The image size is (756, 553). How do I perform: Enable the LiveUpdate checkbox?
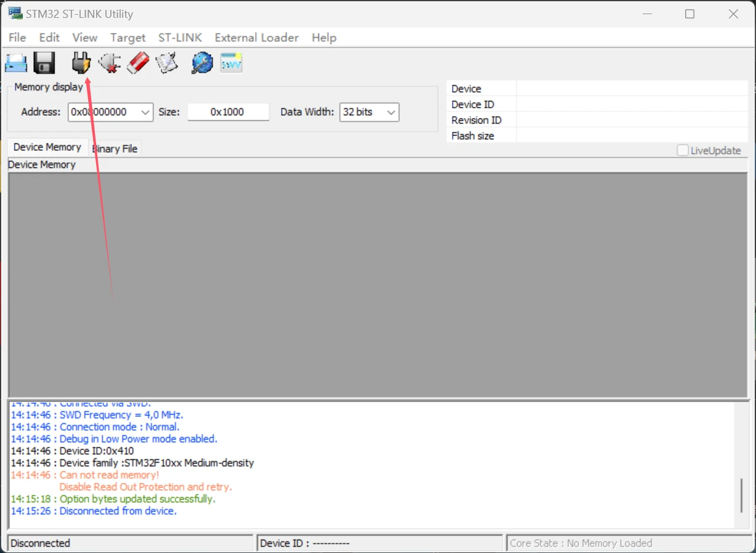click(x=683, y=150)
